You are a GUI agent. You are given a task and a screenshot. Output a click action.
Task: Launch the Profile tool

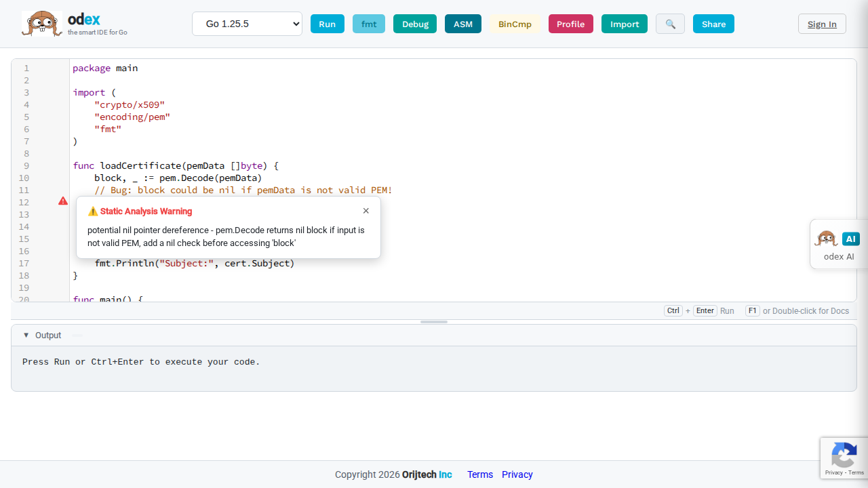click(570, 24)
